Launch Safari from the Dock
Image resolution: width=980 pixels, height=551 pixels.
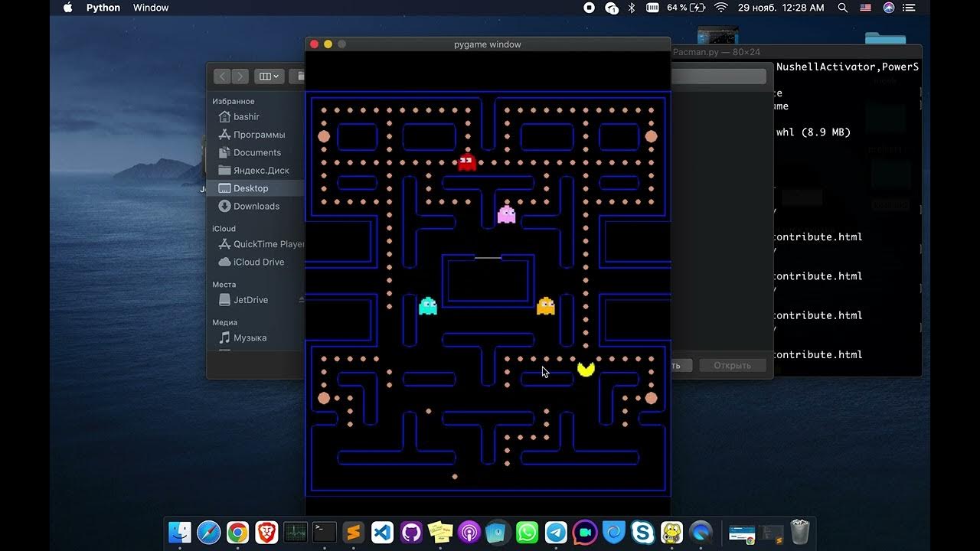[209, 532]
